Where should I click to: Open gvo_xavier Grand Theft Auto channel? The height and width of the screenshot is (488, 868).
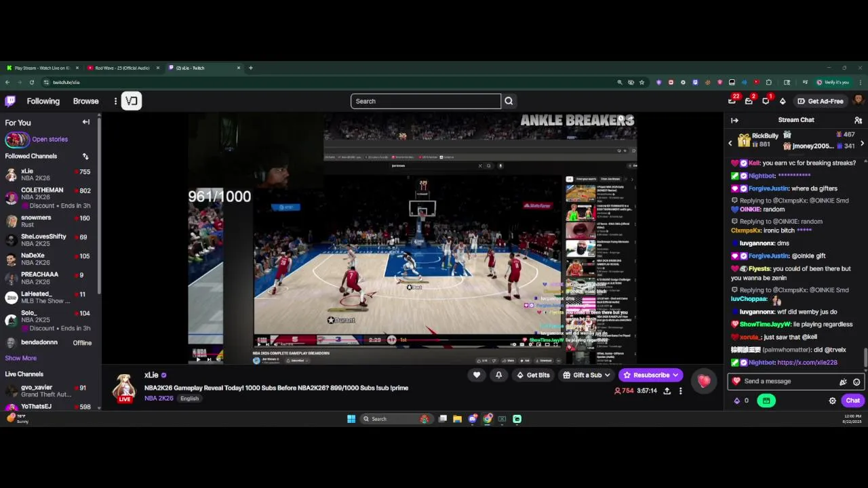tap(50, 391)
